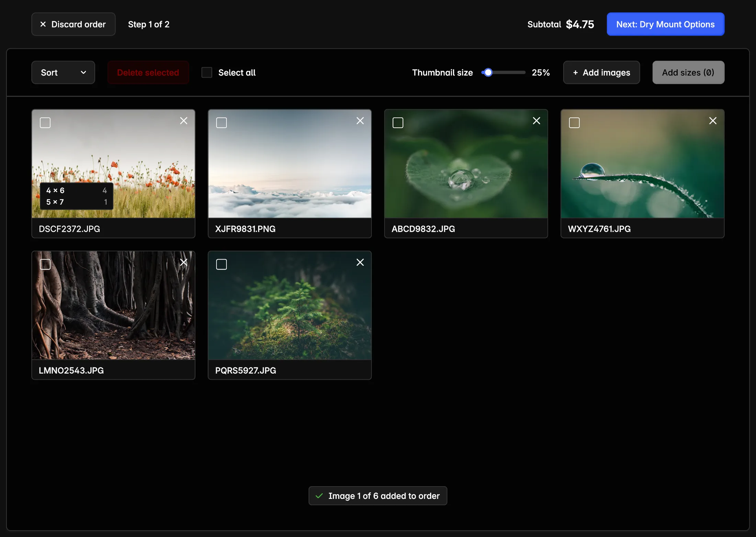This screenshot has height=537, width=756.
Task: Click the Add sizes (0) button
Action: coord(688,72)
